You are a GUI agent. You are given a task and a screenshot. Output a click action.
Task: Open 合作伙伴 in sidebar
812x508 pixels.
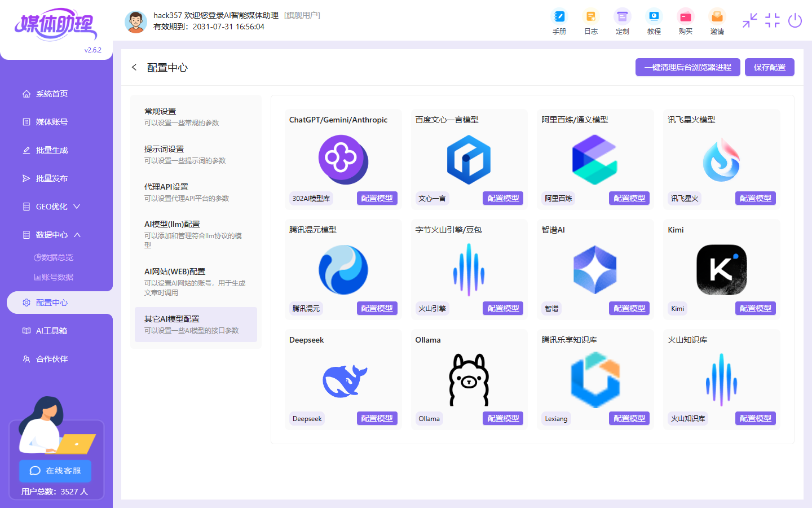pos(51,359)
